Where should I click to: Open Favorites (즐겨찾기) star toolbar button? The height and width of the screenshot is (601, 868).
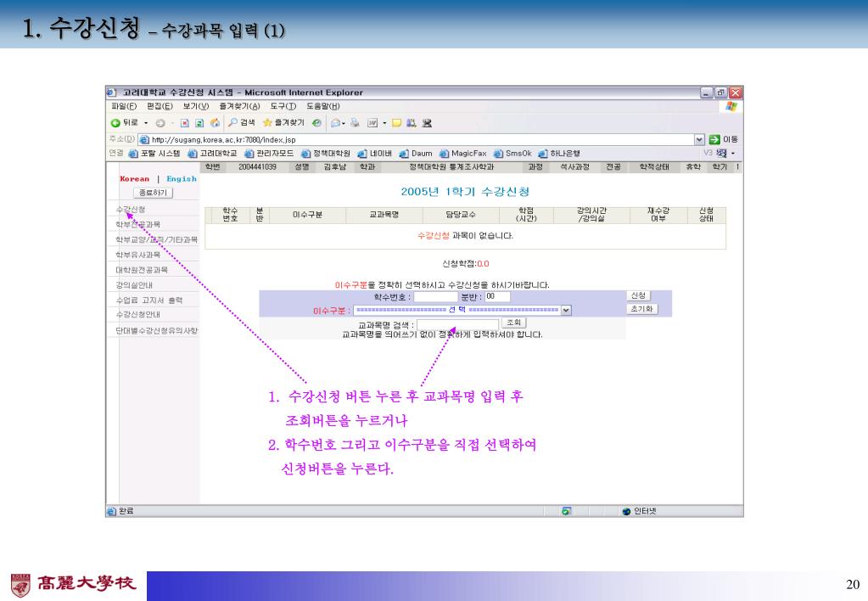coord(283,122)
